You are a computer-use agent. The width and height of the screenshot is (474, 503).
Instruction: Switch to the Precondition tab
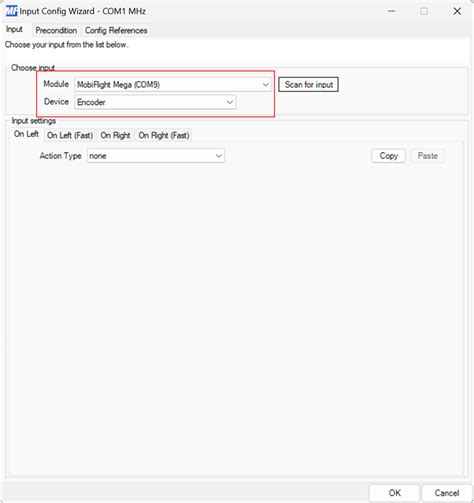[56, 30]
